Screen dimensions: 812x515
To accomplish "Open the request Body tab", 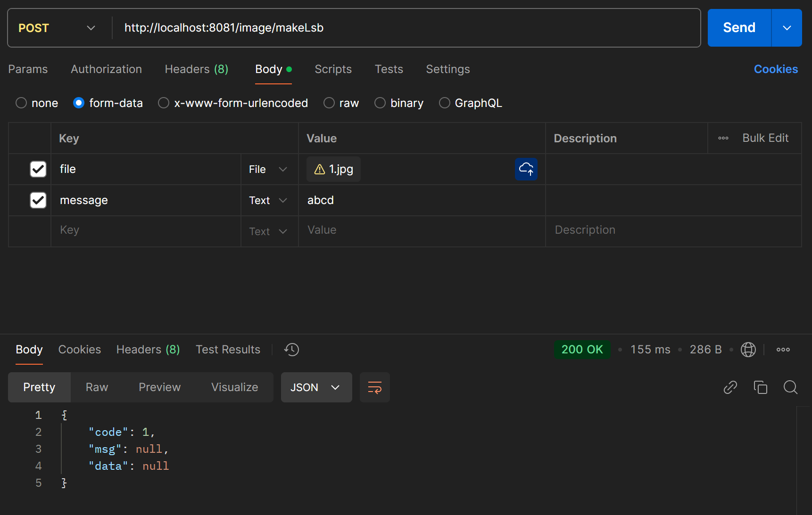I will tap(273, 69).
